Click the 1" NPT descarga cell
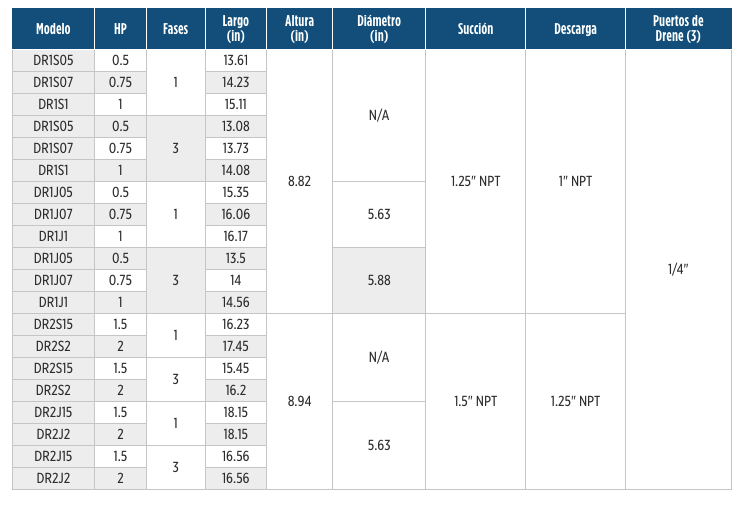This screenshot has height=527, width=743. click(575, 182)
